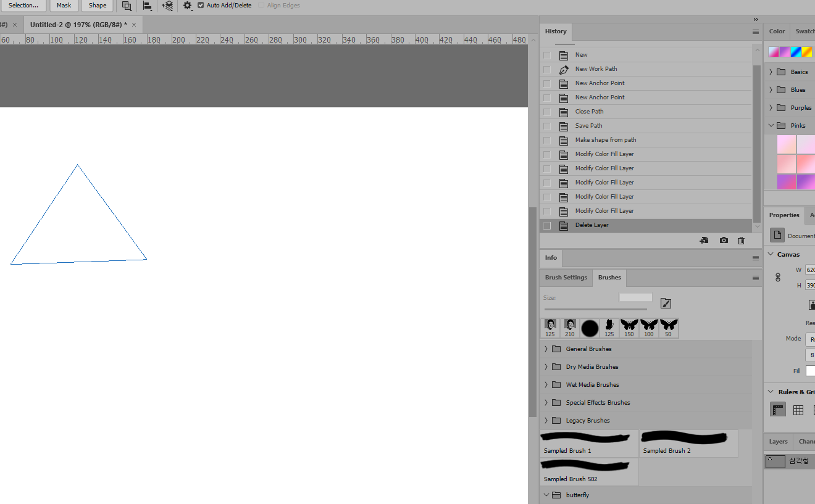Set history brush source at Save Path
The width and height of the screenshot is (815, 504).
(x=547, y=126)
